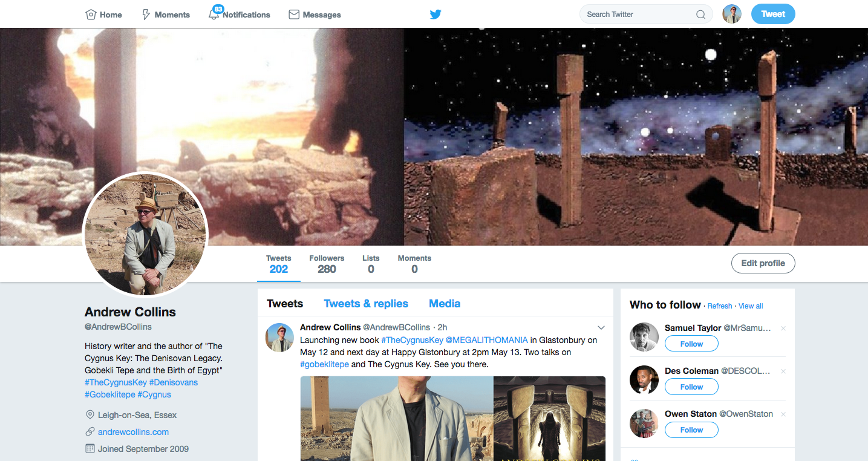
Task: Click the Moments lightning bolt icon
Action: (x=146, y=15)
